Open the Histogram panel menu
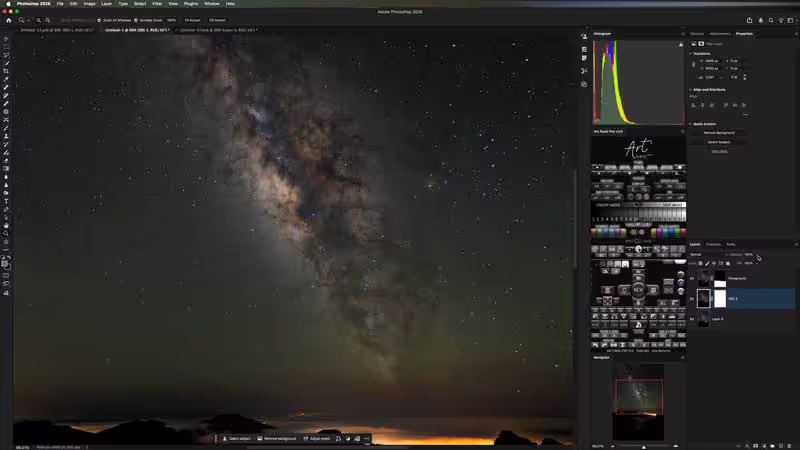 point(683,34)
